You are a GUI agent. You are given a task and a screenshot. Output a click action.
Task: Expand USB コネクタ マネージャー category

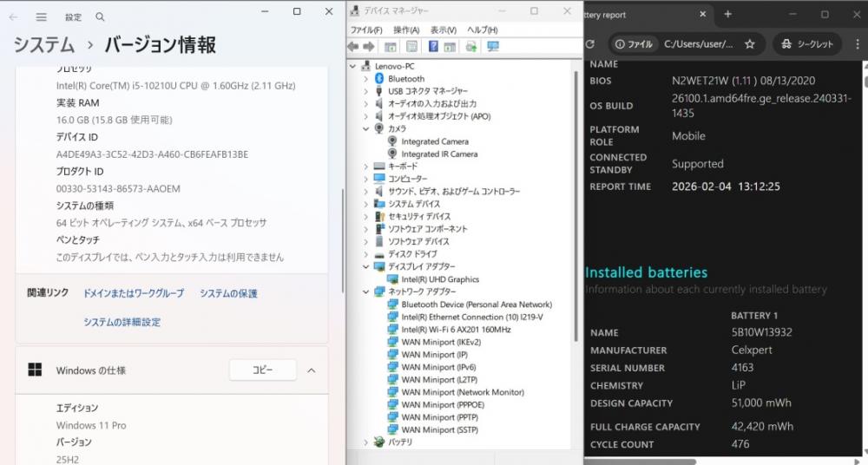coord(366,91)
